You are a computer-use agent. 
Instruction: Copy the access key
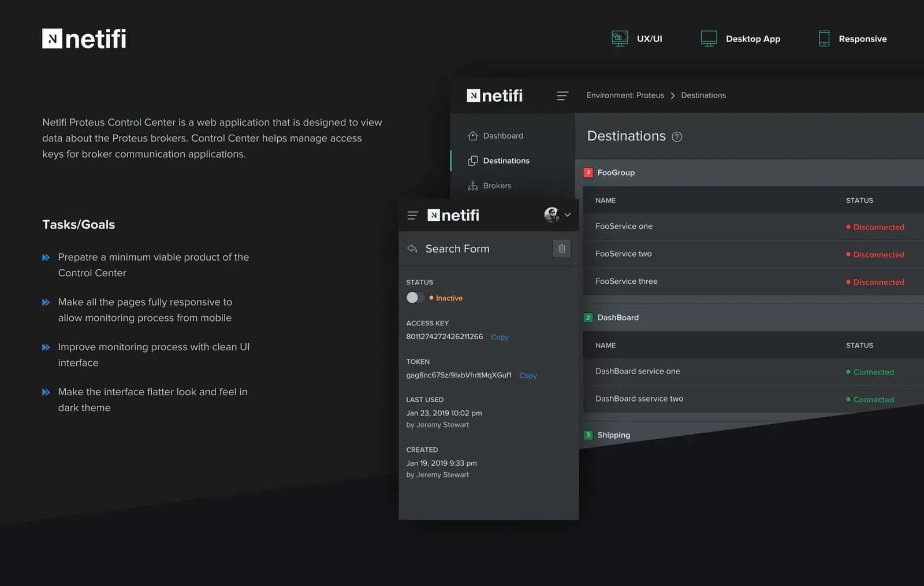pyautogui.click(x=500, y=337)
